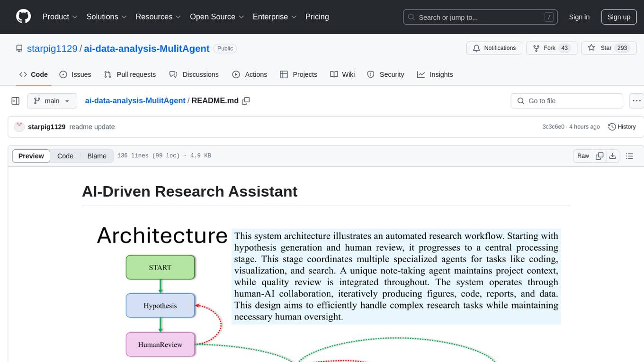
Task: Open the more file actions menu
Action: click(636, 101)
